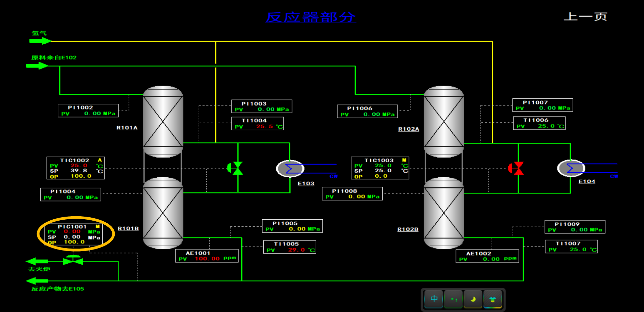Open the PIC1001 controller faceplate
644x312 pixels.
coord(74,234)
